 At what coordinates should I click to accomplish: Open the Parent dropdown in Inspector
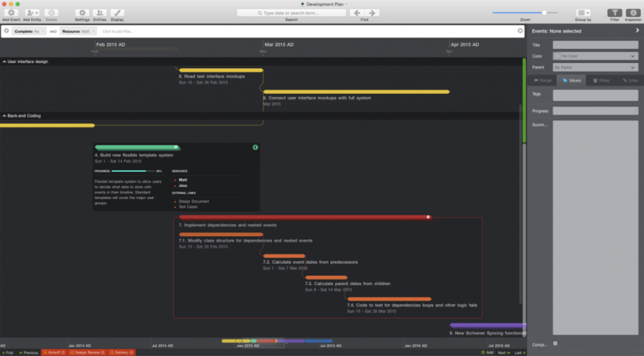(x=595, y=67)
